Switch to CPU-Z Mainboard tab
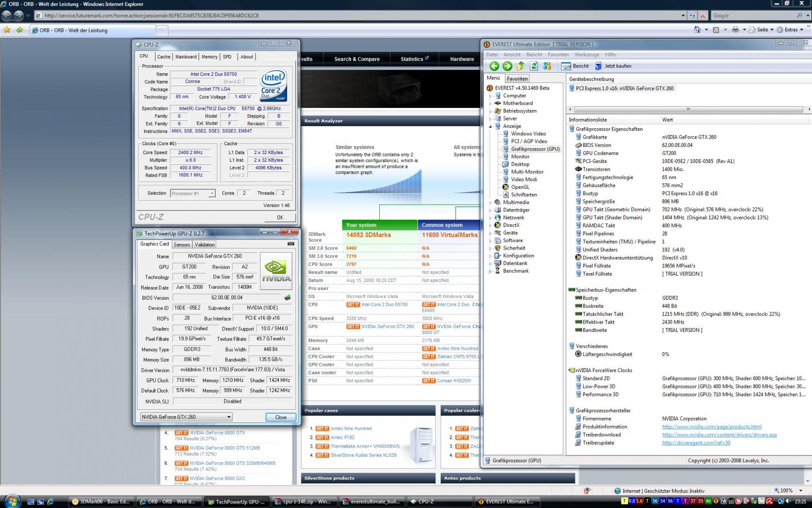The image size is (812, 508). coord(185,57)
